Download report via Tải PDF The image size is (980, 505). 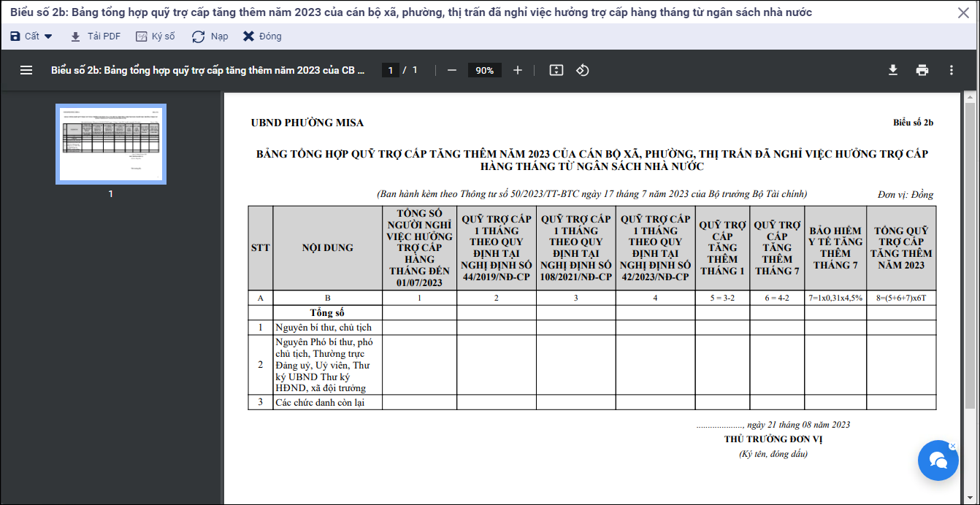[95, 36]
